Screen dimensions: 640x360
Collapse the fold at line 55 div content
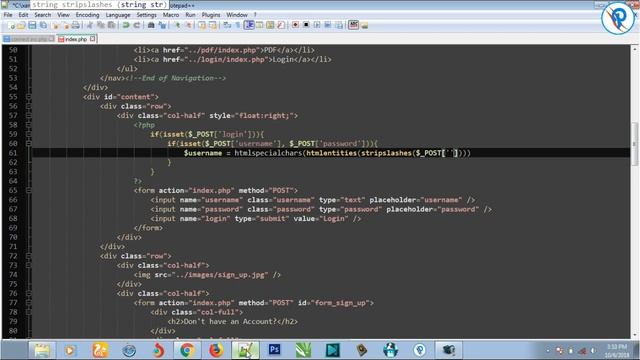[29, 97]
